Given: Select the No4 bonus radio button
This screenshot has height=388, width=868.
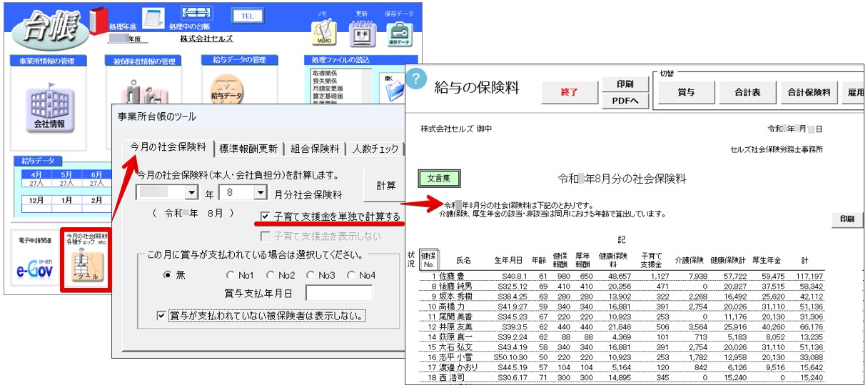Looking at the screenshot, I should tap(351, 275).
